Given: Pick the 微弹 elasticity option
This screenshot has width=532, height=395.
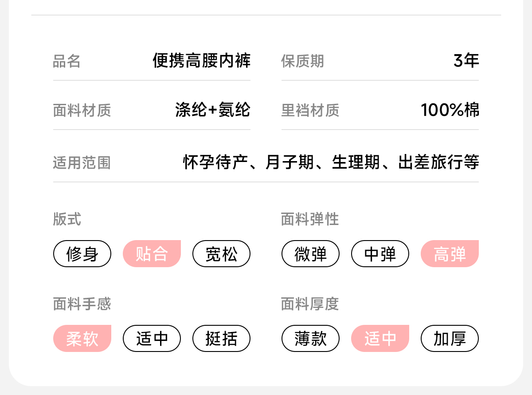Looking at the screenshot, I should (310, 254).
